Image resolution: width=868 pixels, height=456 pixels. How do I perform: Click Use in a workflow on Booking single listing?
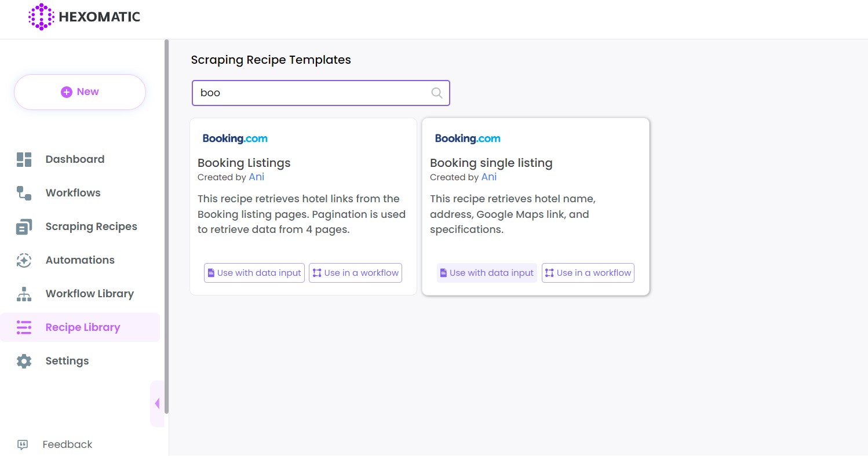(x=588, y=272)
